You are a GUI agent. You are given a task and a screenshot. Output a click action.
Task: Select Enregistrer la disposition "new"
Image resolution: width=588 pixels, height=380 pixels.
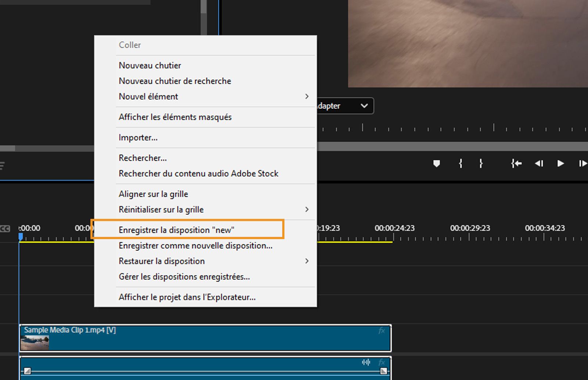(x=205, y=230)
